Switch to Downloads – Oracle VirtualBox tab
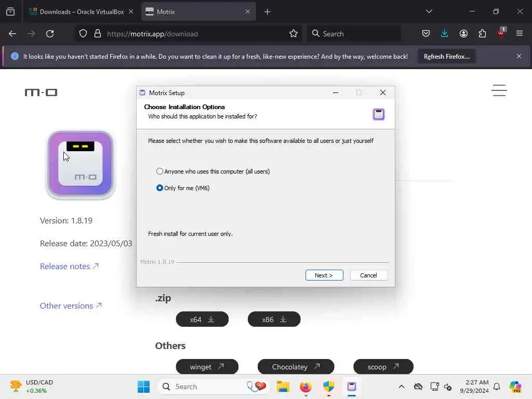This screenshot has height=399, width=532. click(82, 12)
